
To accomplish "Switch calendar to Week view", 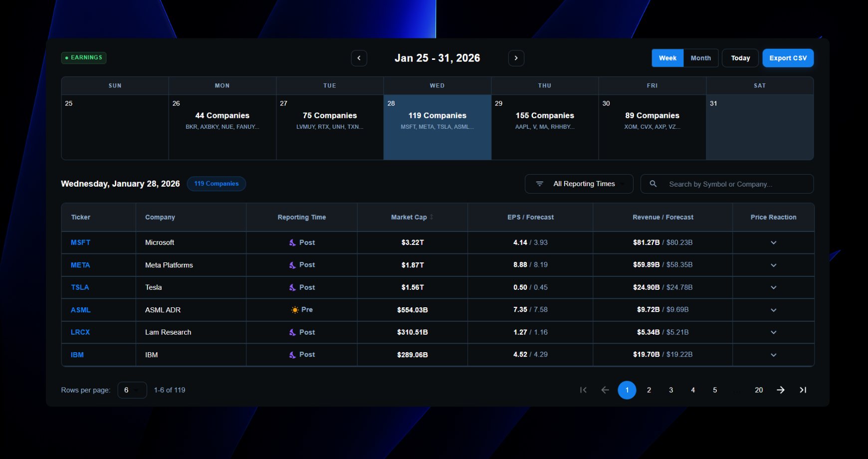I will 667,58.
